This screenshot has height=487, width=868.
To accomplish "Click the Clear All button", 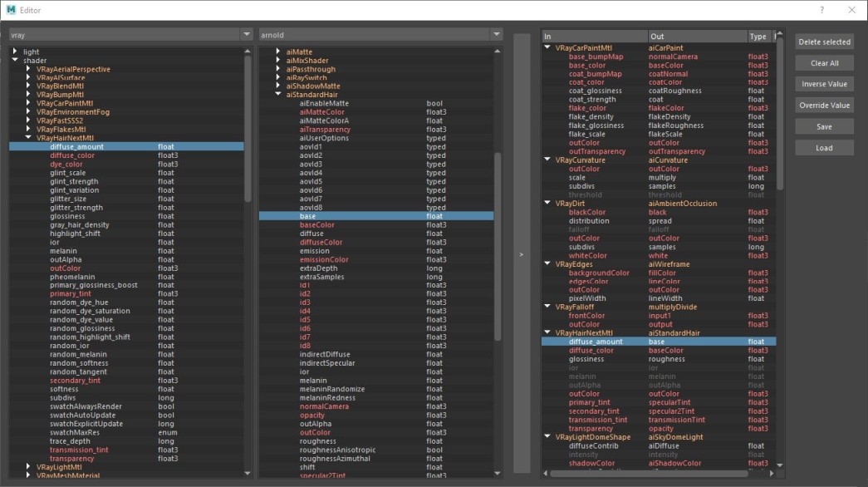I will tap(824, 63).
